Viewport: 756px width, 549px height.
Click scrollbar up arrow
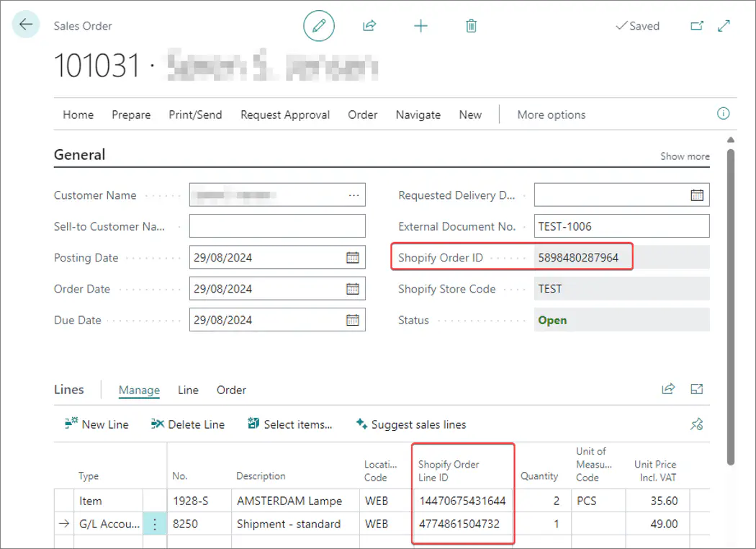pos(731,140)
